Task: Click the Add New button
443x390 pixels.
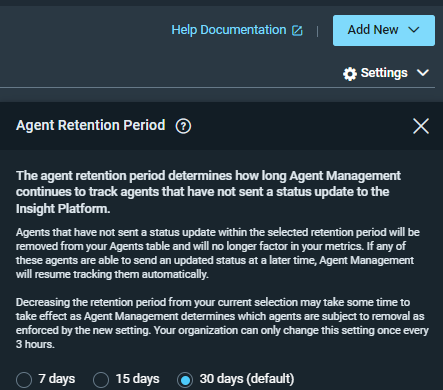Action: tap(384, 30)
